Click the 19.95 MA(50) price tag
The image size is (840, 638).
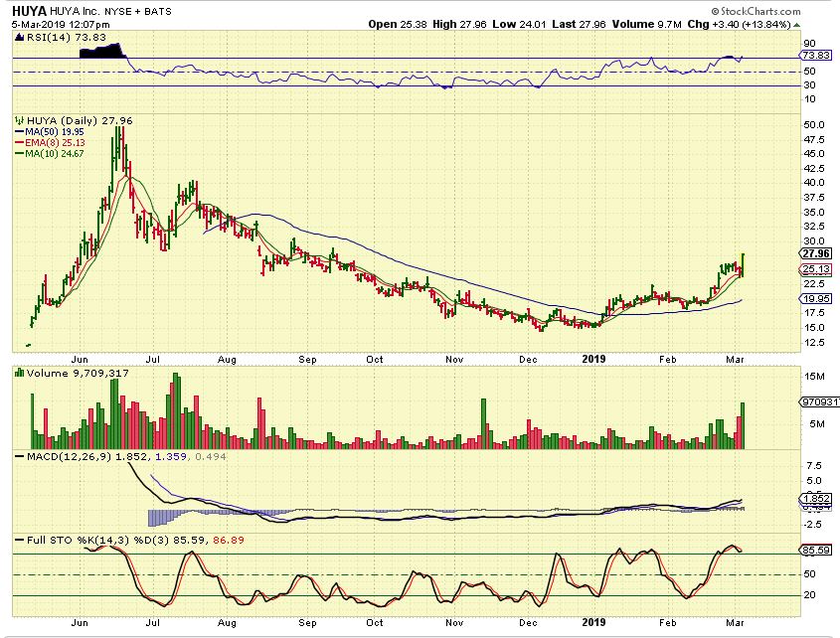815,298
